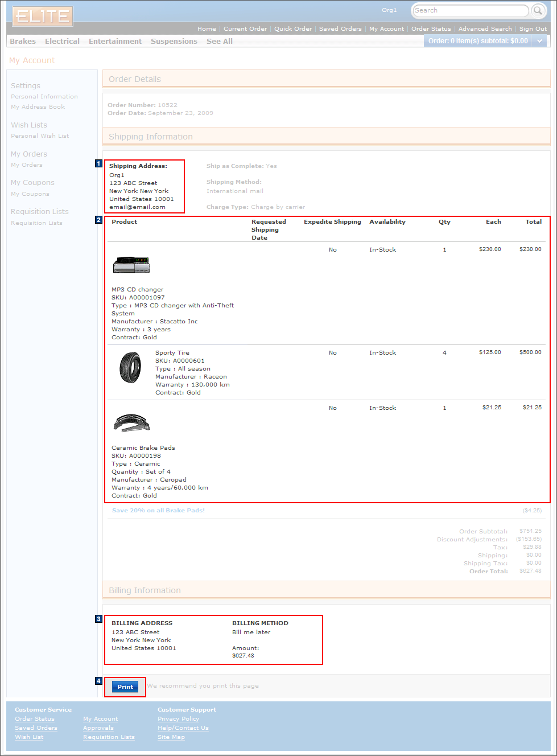
Task: Open the Ceramic Brake Pads product image
Action: pyautogui.click(x=131, y=423)
